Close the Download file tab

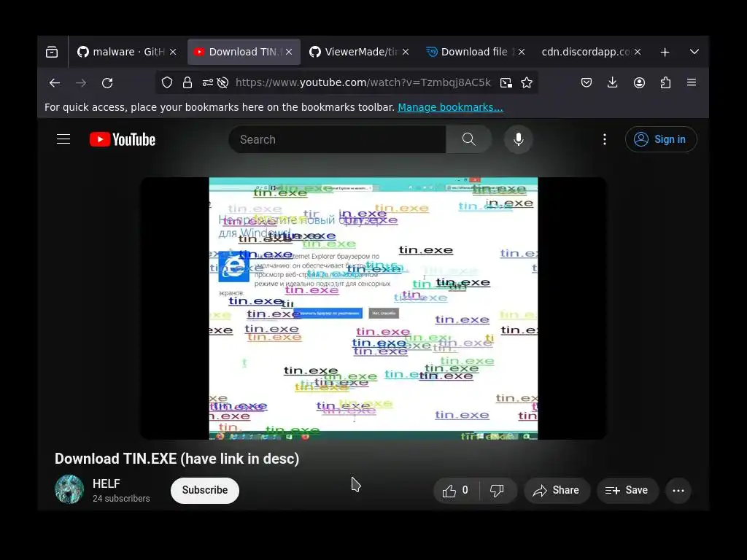click(x=522, y=52)
